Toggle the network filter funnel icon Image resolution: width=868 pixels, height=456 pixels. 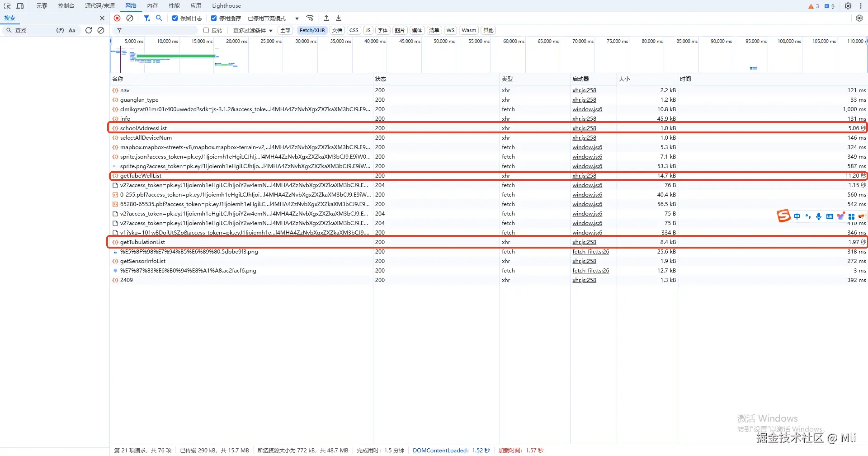[x=146, y=18]
